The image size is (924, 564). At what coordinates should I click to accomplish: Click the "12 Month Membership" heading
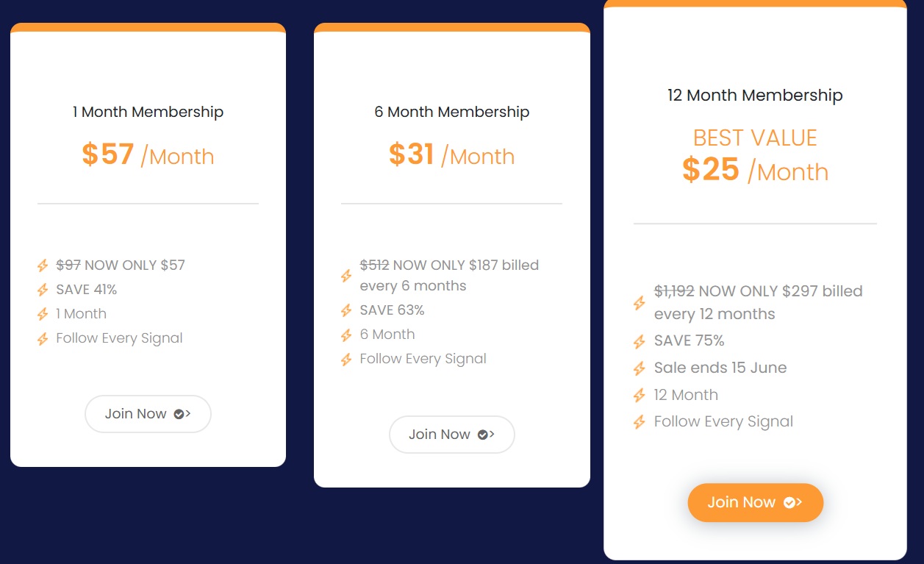[x=755, y=96]
